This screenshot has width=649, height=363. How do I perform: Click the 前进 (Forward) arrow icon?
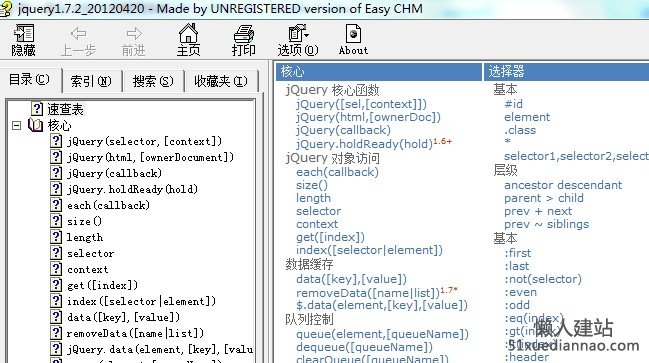coord(133,33)
